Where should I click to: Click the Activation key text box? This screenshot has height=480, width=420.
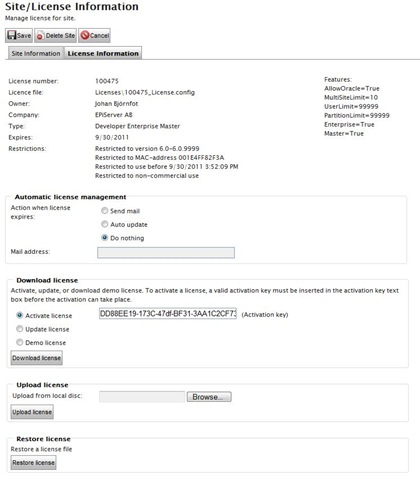pos(168,314)
